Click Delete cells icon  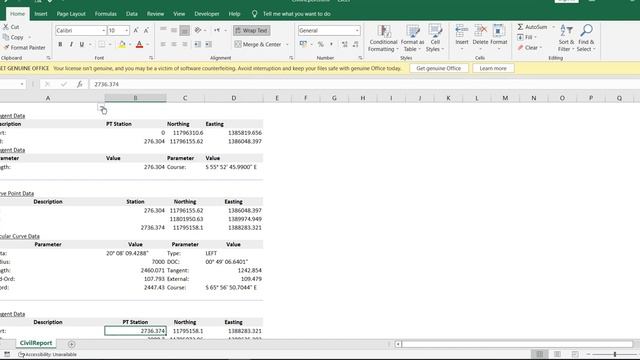click(x=480, y=32)
